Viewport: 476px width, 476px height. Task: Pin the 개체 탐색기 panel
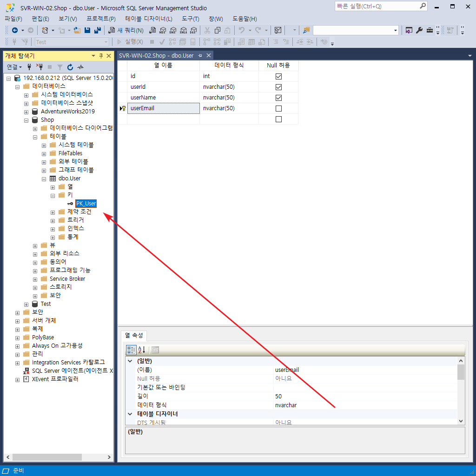101,56
